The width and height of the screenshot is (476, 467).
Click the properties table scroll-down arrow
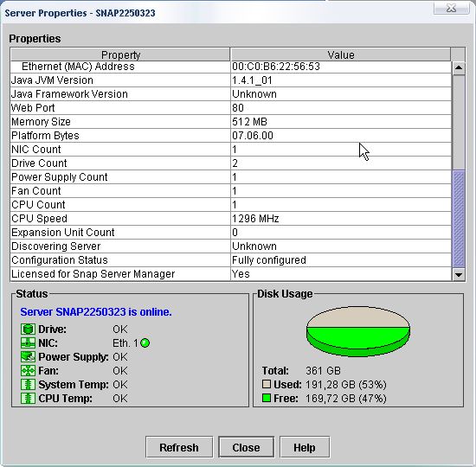[x=459, y=275]
